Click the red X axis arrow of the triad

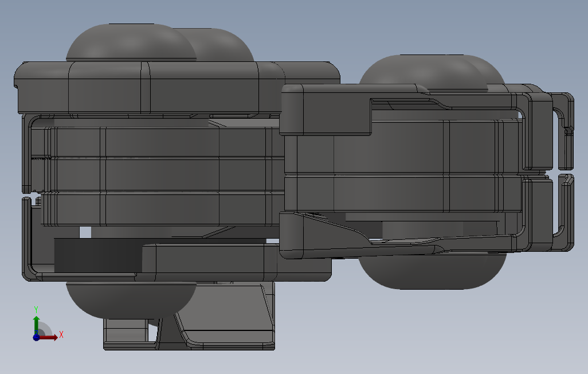(49, 337)
